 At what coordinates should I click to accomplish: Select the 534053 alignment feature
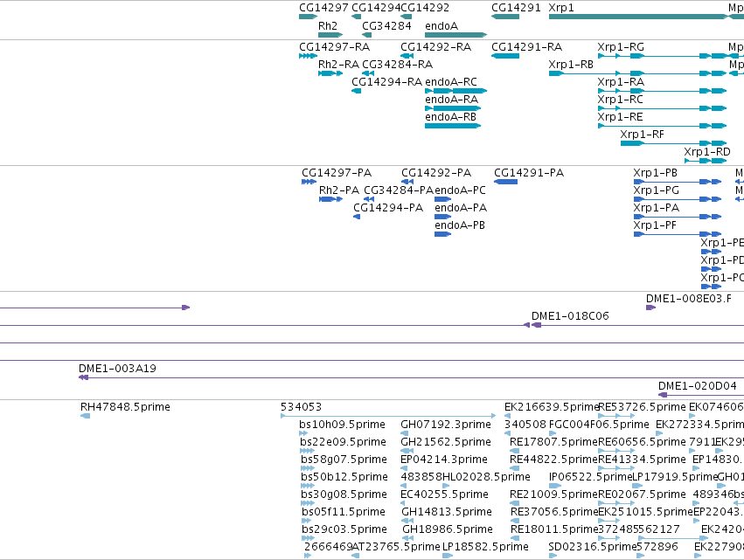point(388,416)
